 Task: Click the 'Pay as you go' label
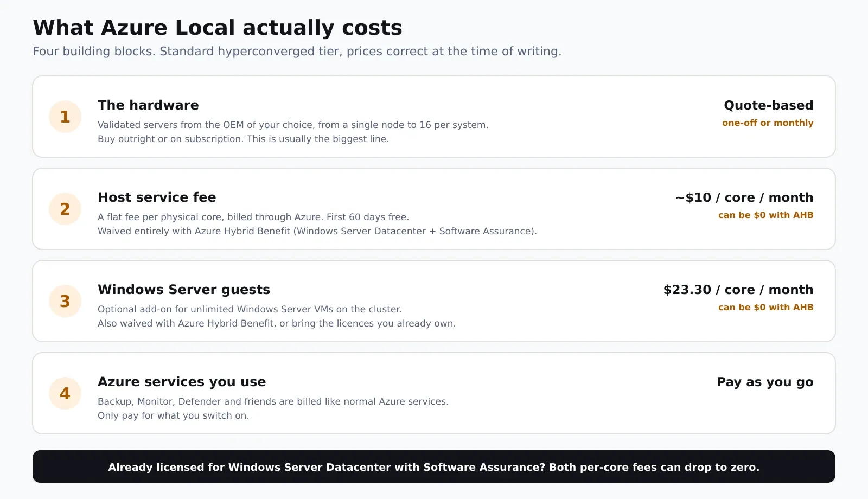pos(765,382)
